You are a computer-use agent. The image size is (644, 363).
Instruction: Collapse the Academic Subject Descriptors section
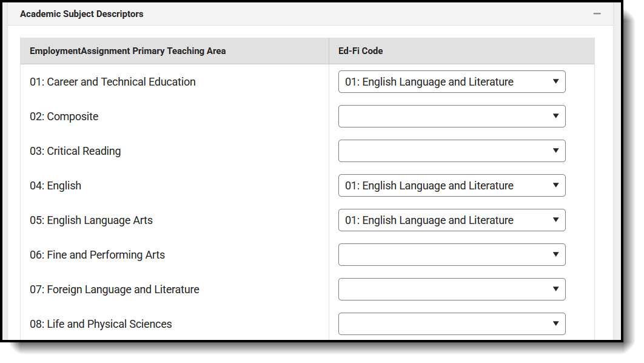(597, 14)
